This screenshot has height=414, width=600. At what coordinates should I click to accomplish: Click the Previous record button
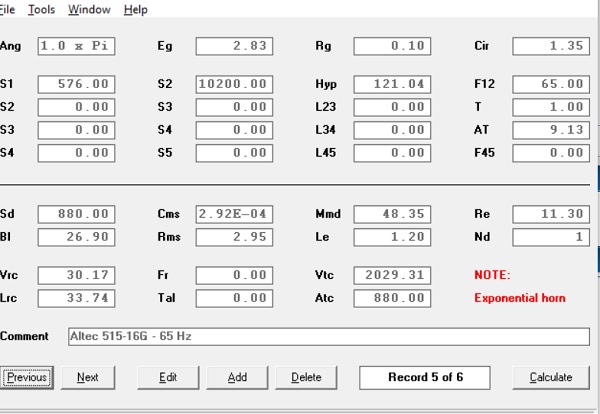(26, 378)
